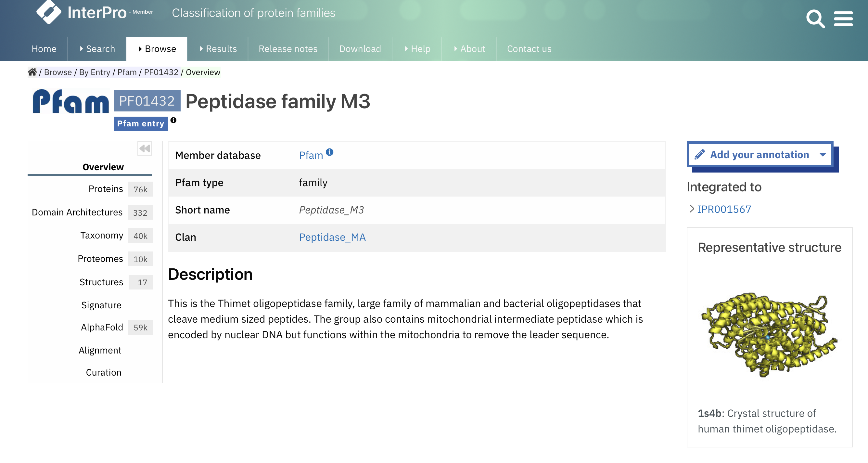Image resolution: width=868 pixels, height=463 pixels.
Task: Expand the Results menu
Action: [218, 49]
